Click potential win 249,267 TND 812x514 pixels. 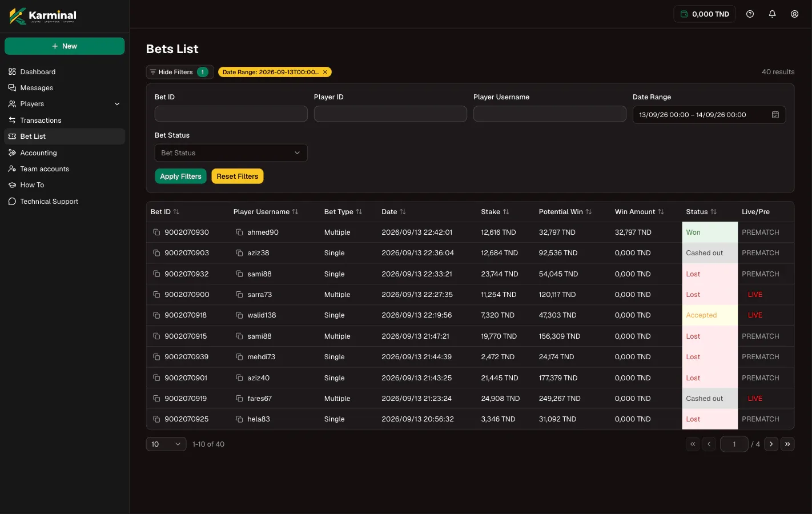[x=560, y=399]
